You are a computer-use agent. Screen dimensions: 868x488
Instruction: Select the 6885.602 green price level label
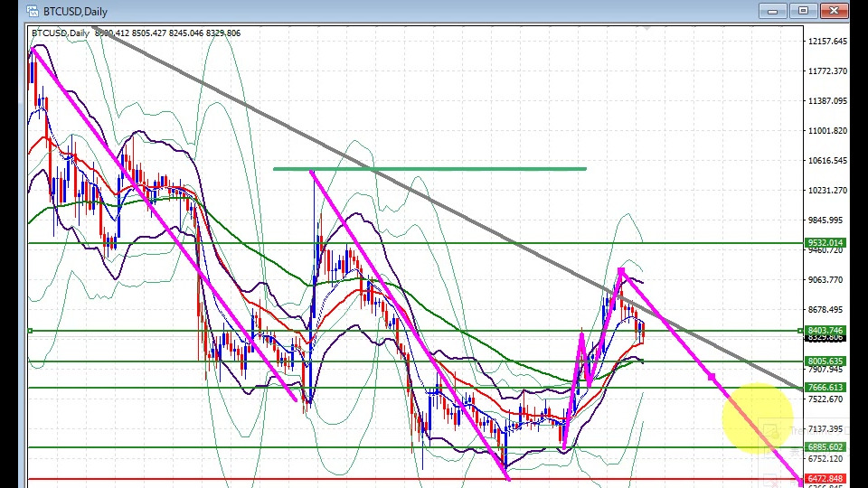tap(826, 447)
